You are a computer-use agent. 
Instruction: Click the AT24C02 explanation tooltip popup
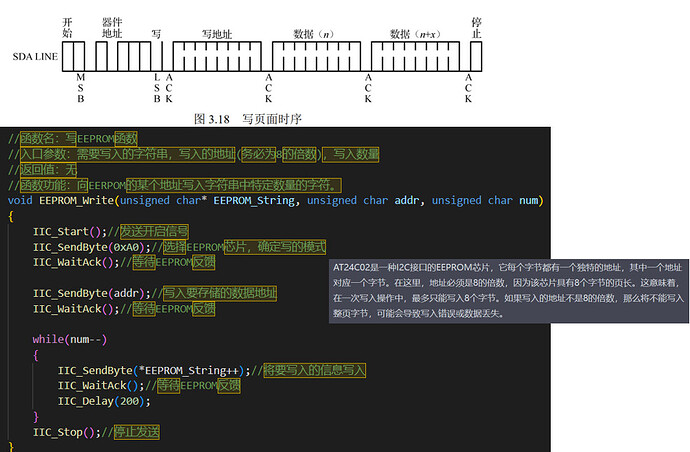pos(509,291)
